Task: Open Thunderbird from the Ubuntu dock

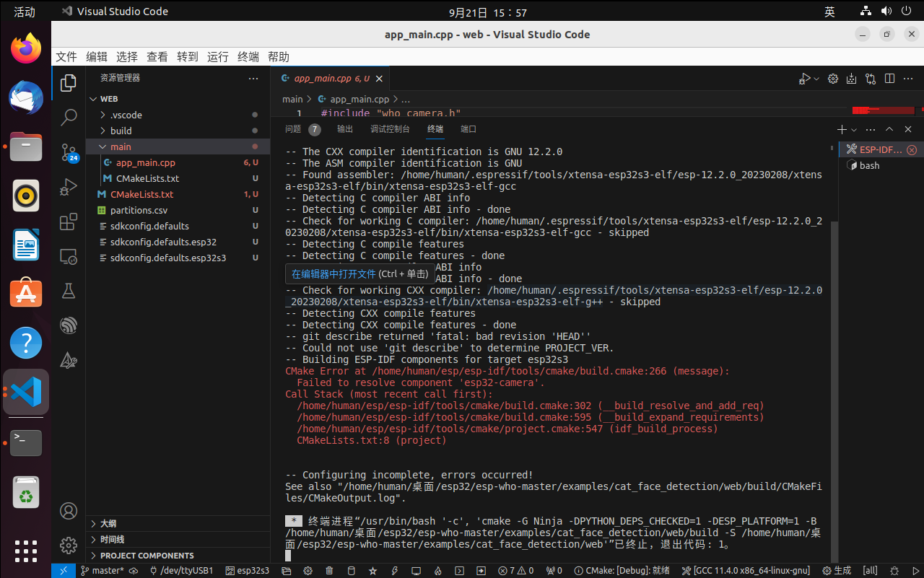Action: pos(26,97)
